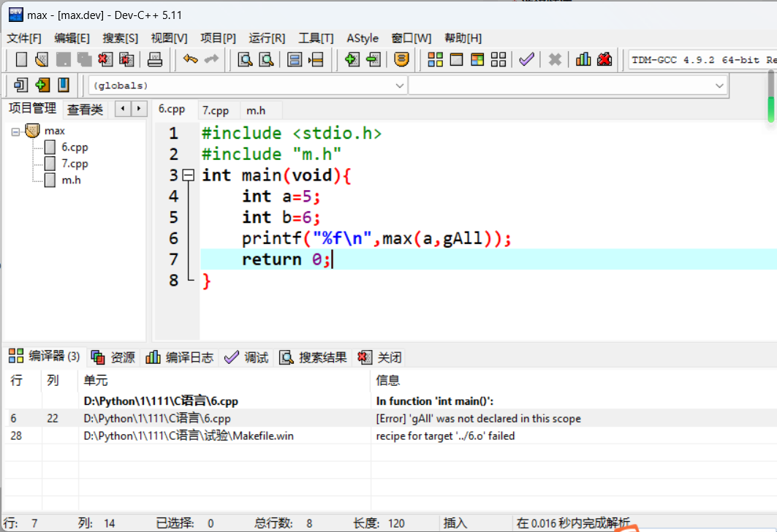Click the Print icon in toolbar
Image resolution: width=777 pixels, height=532 pixels.
pos(155,60)
